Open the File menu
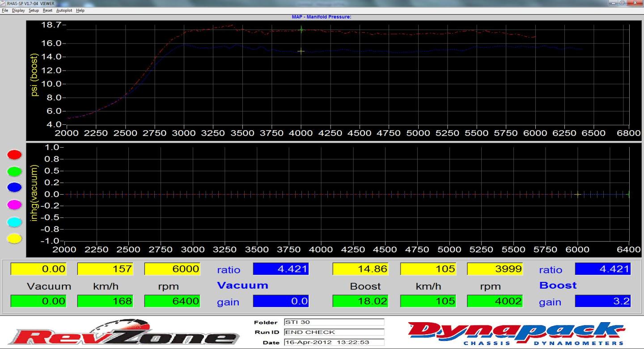This screenshot has width=644, height=349. 5,10
